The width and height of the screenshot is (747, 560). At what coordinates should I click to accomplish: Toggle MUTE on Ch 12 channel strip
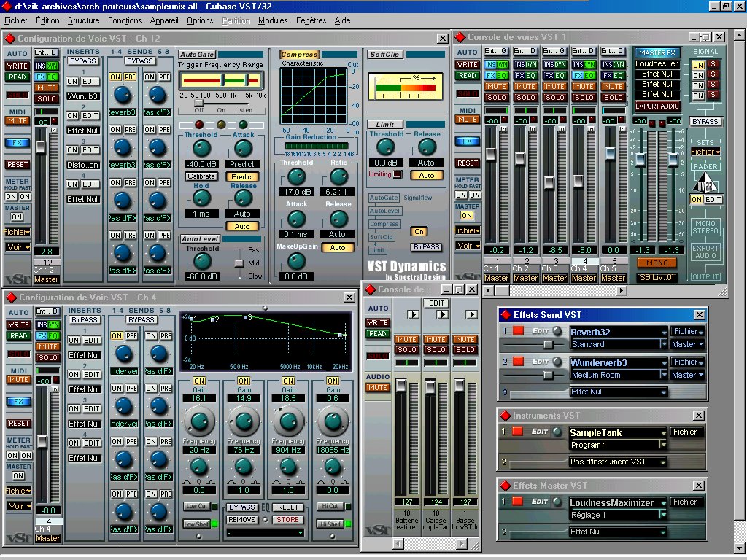click(46, 87)
